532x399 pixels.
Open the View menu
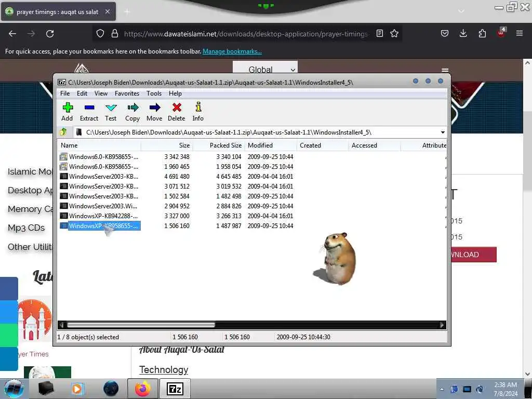click(x=101, y=94)
